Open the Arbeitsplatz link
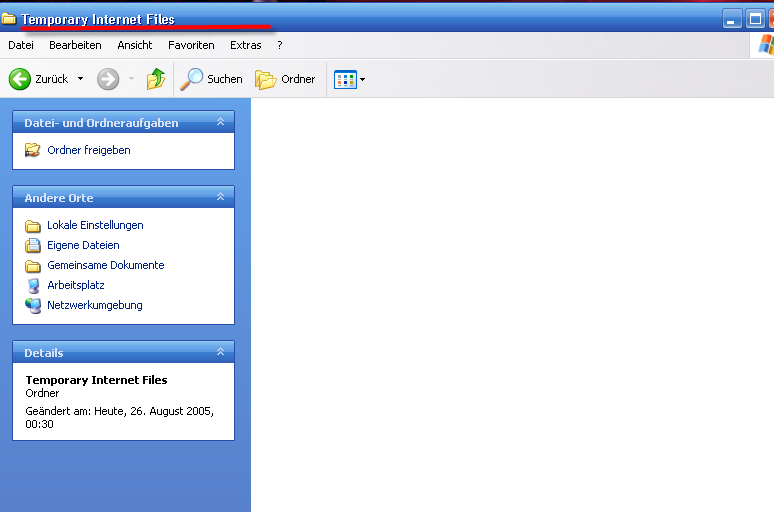 tap(76, 285)
